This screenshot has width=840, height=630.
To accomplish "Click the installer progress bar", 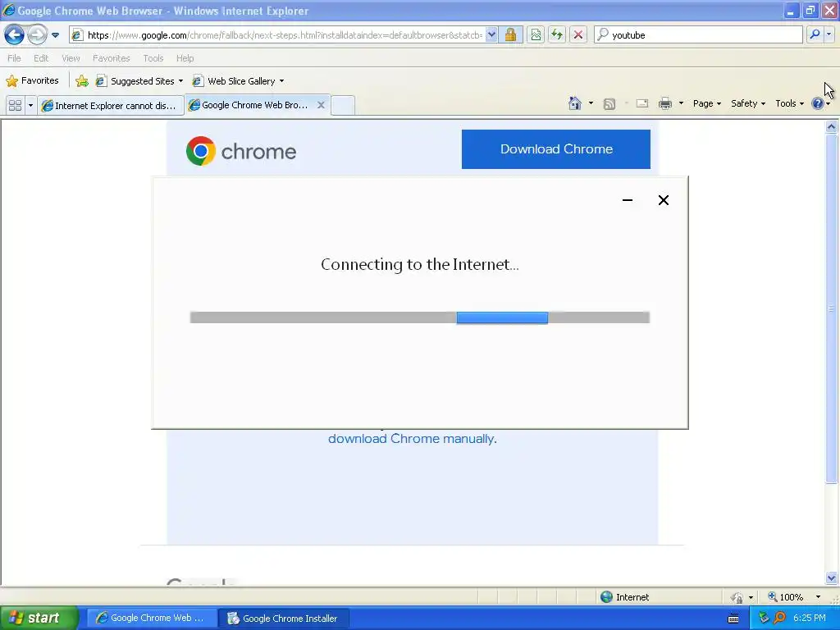I will 420,317.
